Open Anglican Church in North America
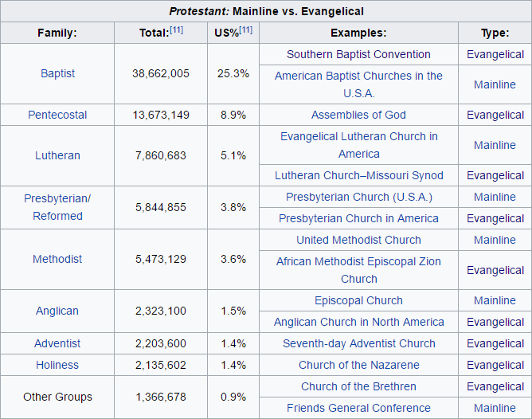 [358, 322]
